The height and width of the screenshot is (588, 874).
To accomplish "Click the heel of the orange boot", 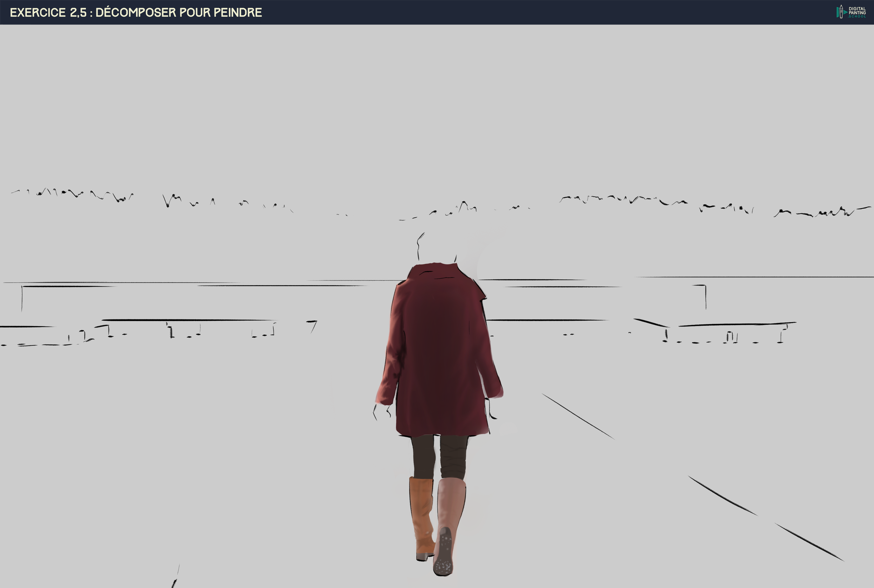I will (422, 557).
